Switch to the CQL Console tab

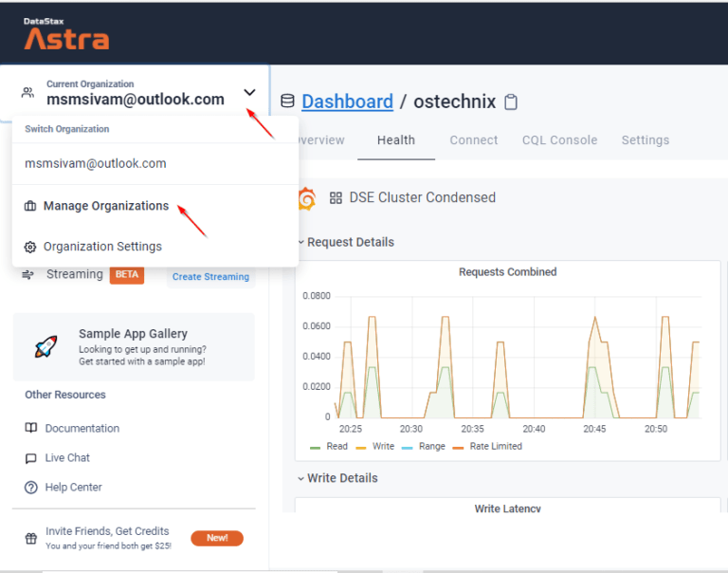pos(559,140)
